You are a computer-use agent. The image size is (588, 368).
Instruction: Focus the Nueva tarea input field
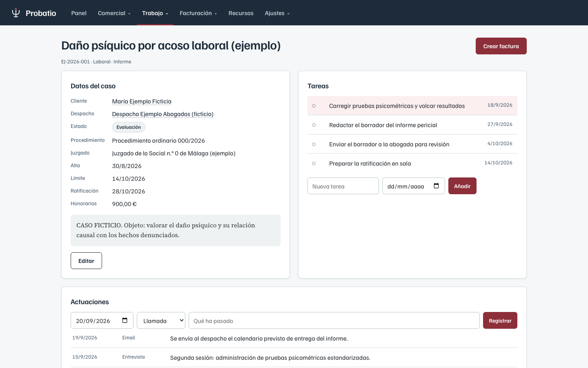[x=343, y=186]
